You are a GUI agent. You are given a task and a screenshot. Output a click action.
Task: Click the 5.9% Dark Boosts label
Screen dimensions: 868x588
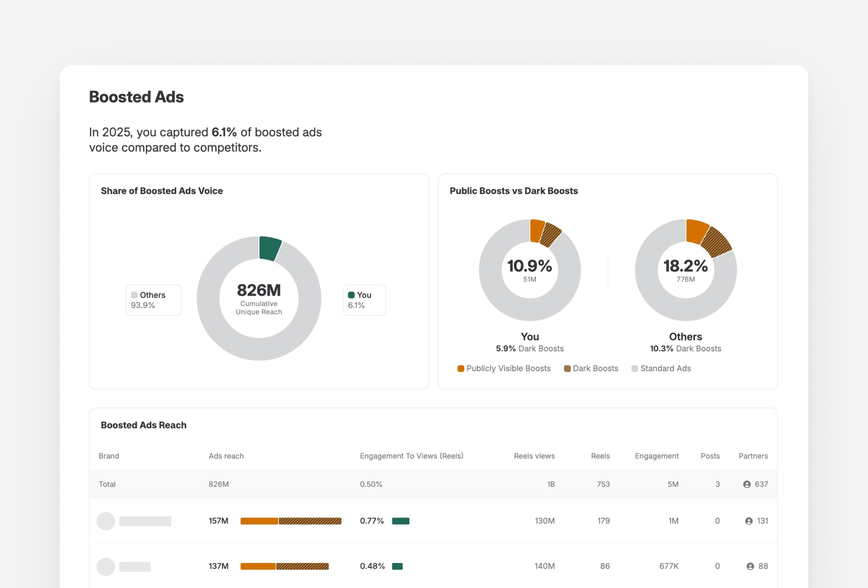click(x=529, y=349)
